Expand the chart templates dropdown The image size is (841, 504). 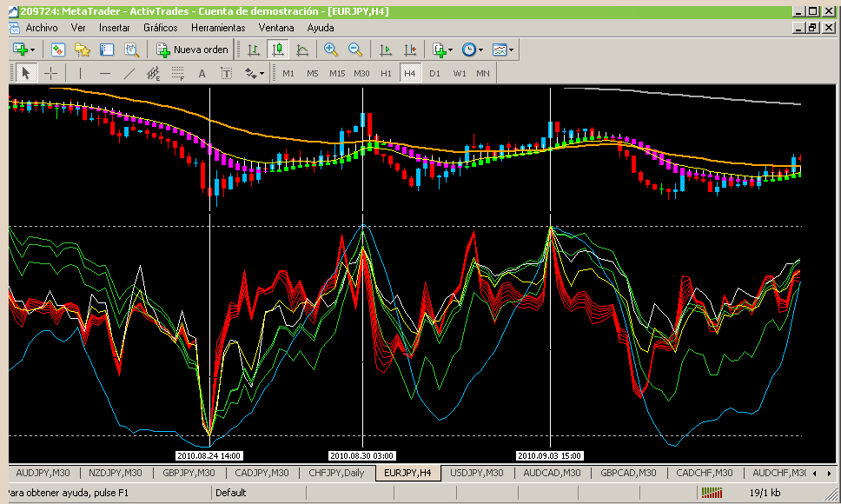point(511,50)
